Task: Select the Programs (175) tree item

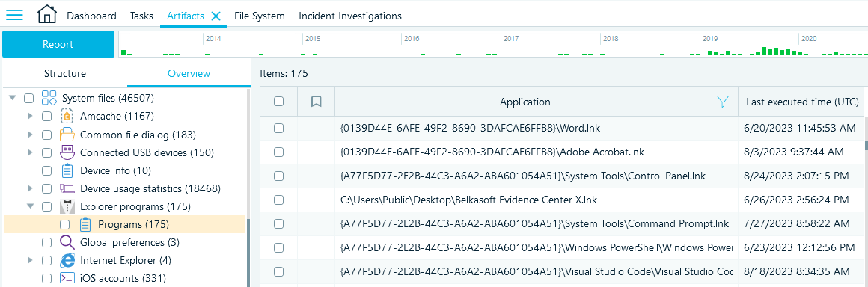Action: [x=124, y=224]
